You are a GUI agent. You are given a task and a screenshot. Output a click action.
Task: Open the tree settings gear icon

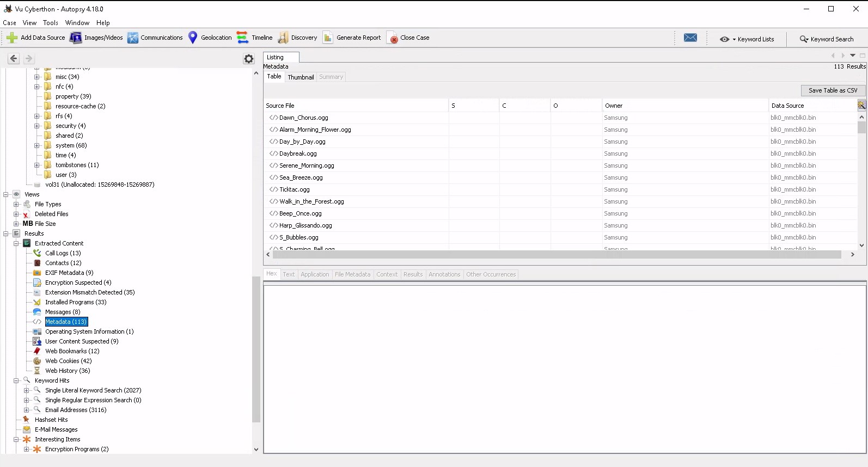[249, 59]
